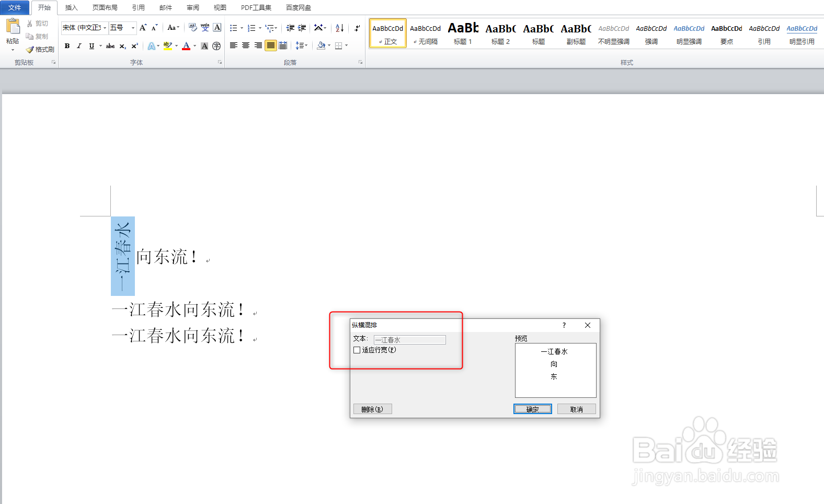824x504 pixels.
Task: Toggle Bold formatting
Action: pyautogui.click(x=67, y=46)
